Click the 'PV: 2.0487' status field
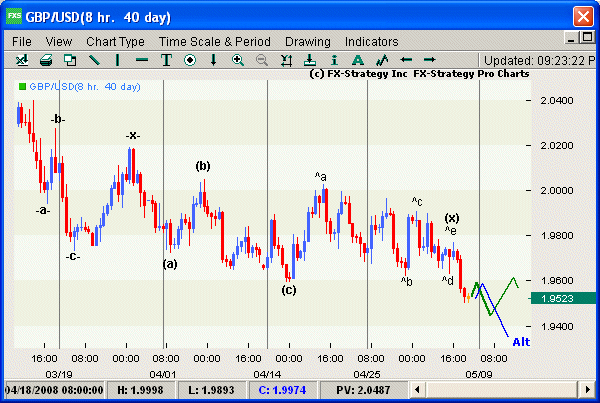 (x=363, y=390)
